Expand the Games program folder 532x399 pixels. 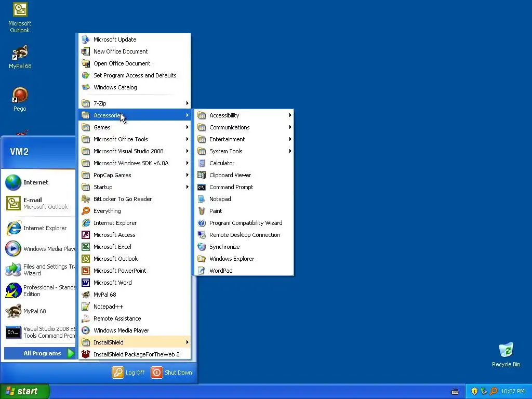(135, 127)
